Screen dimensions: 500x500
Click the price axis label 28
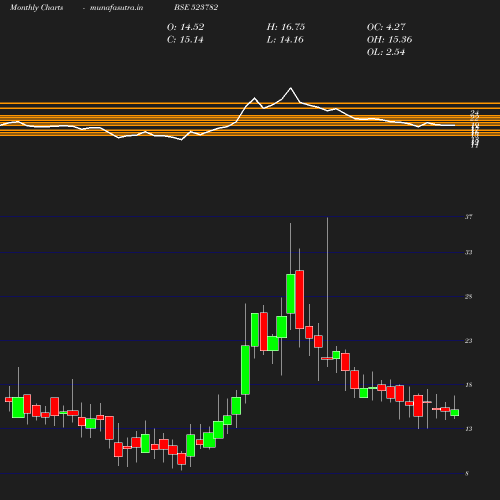[469, 297]
